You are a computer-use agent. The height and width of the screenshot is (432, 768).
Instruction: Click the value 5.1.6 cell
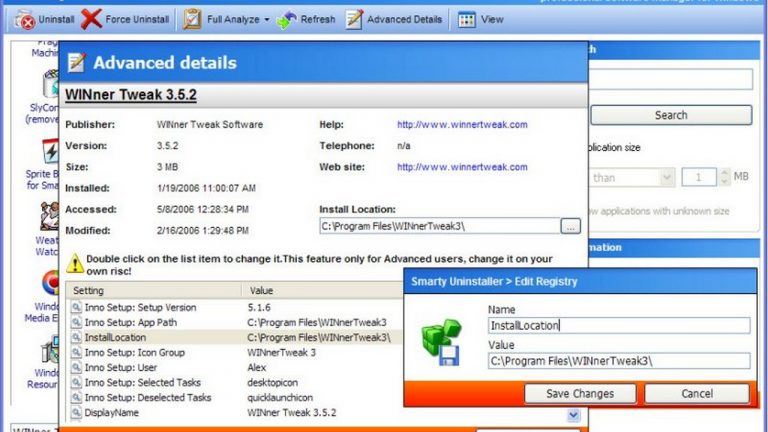[259, 308]
